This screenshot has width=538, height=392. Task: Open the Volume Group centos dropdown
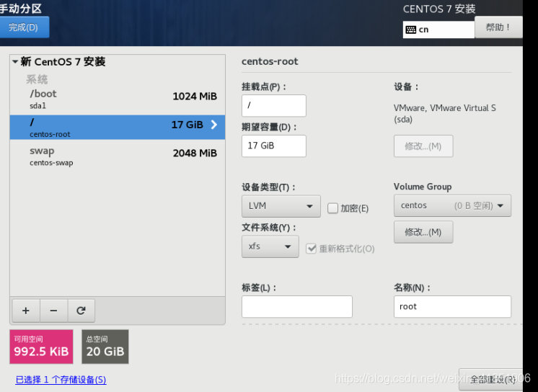(452, 206)
